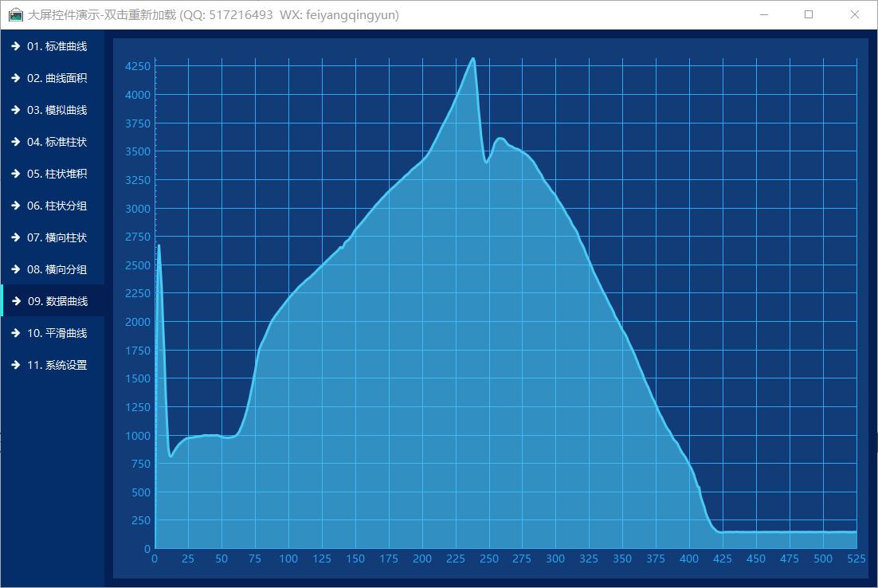Viewport: 878px width, 588px height.
Task: Click the arrow icon beside 03. 模拟曲线
Action: coord(15,110)
